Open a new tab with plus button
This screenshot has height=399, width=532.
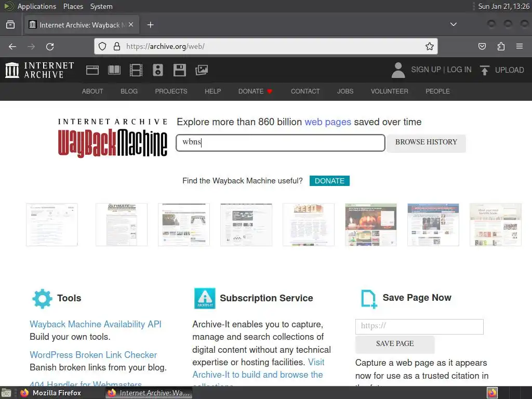click(x=150, y=25)
